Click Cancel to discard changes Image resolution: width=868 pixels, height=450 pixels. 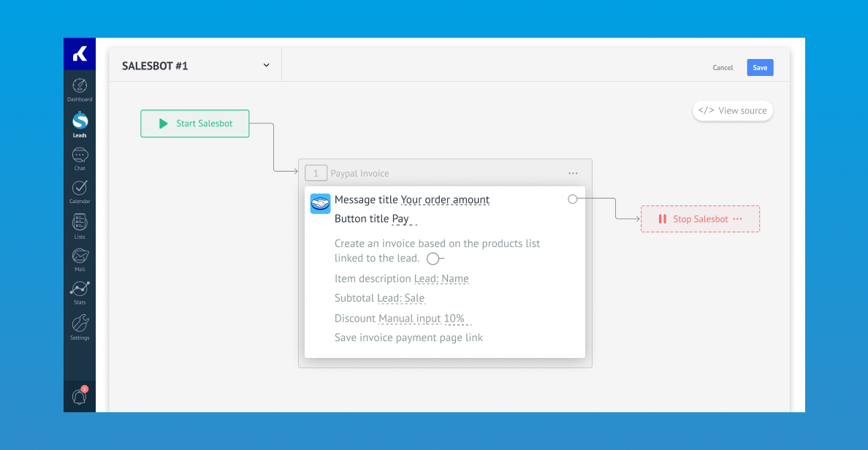pos(723,68)
